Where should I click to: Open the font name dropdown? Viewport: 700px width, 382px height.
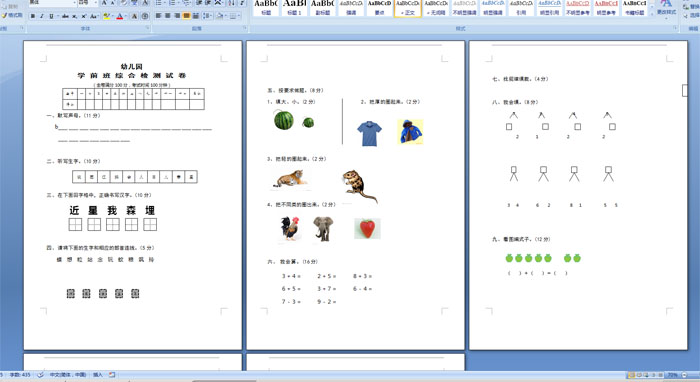point(75,3)
